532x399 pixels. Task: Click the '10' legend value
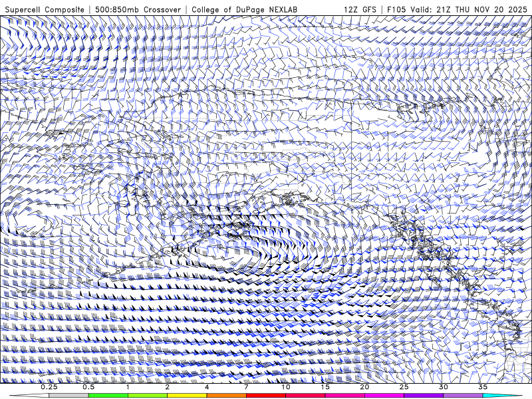click(x=286, y=387)
